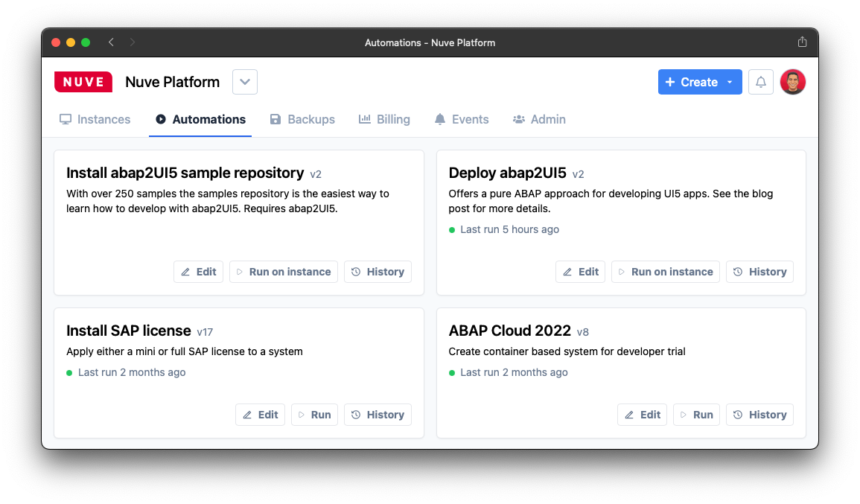This screenshot has width=860, height=504.
Task: Switch to the Instances tab
Action: 95,119
